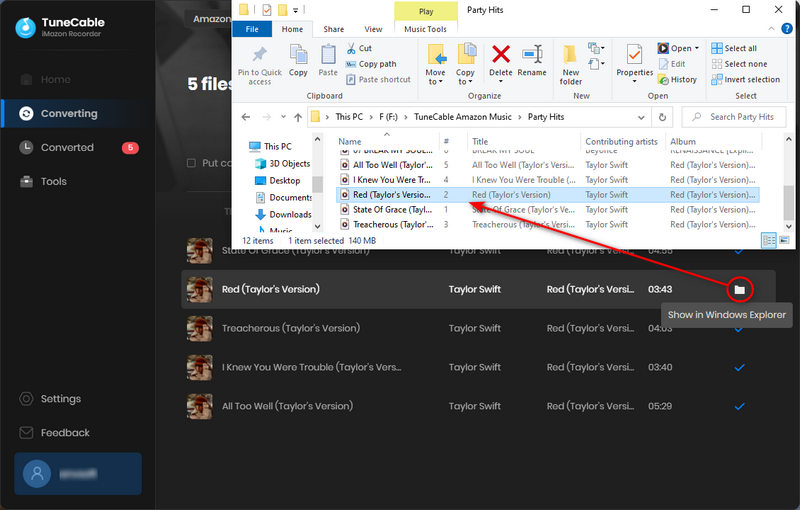Click the Search Party Hits field
This screenshot has width=800, height=510.
point(734,117)
